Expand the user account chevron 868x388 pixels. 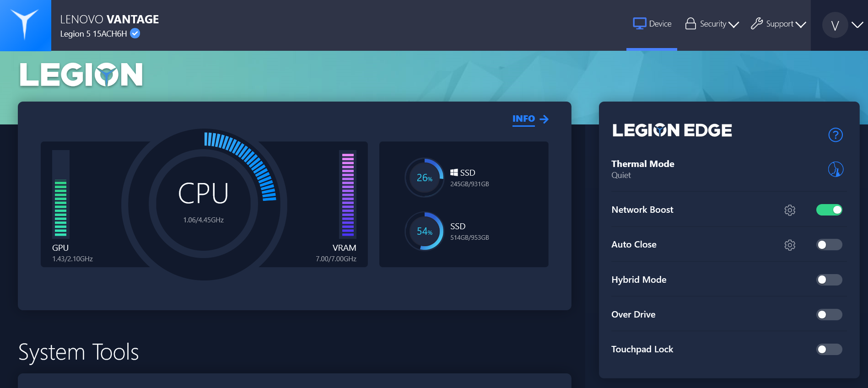pos(857,25)
